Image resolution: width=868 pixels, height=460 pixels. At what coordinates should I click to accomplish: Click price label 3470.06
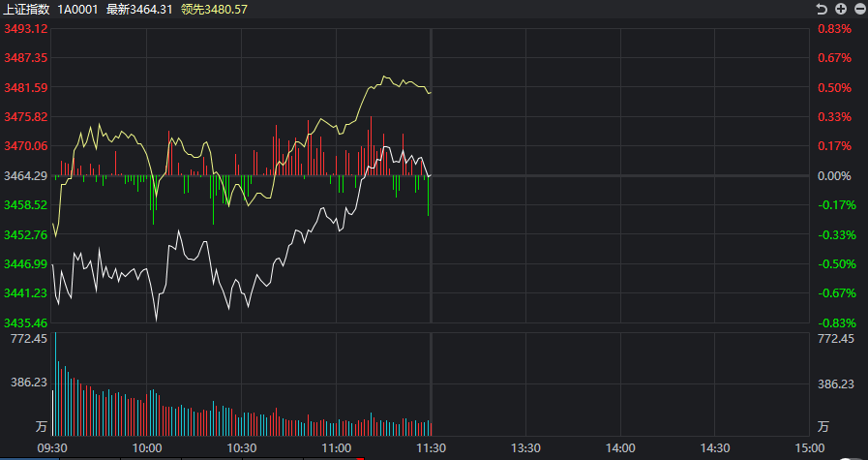click(x=26, y=146)
